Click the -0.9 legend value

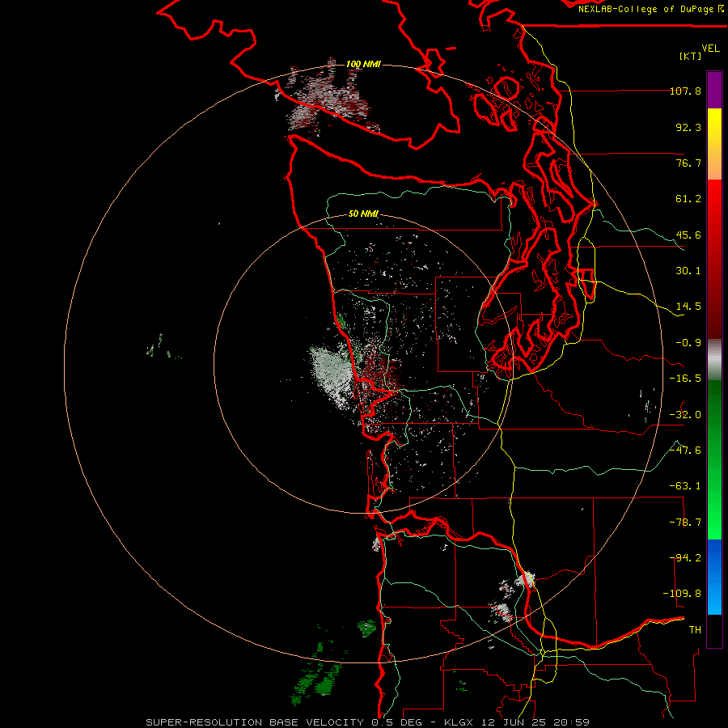(688, 343)
